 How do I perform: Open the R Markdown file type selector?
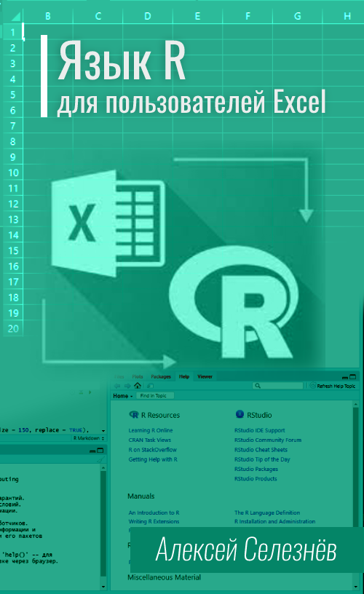(89, 438)
